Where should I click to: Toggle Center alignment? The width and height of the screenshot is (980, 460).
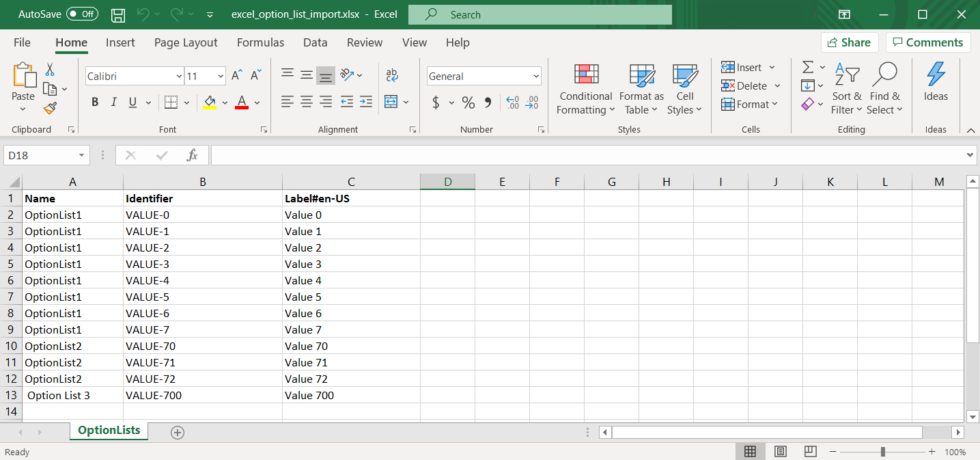306,101
